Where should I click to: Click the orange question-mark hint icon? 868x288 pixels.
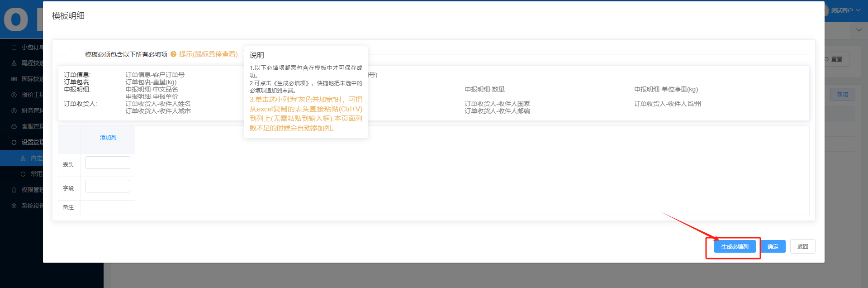pyautogui.click(x=173, y=54)
